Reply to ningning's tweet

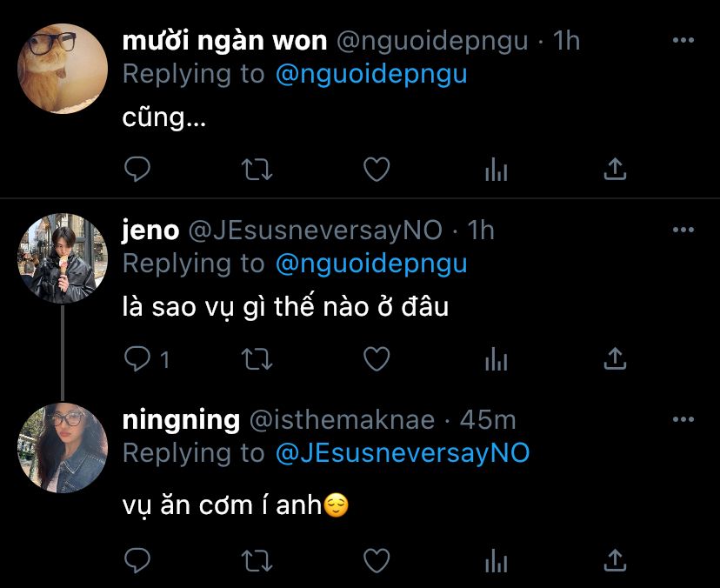137,560
